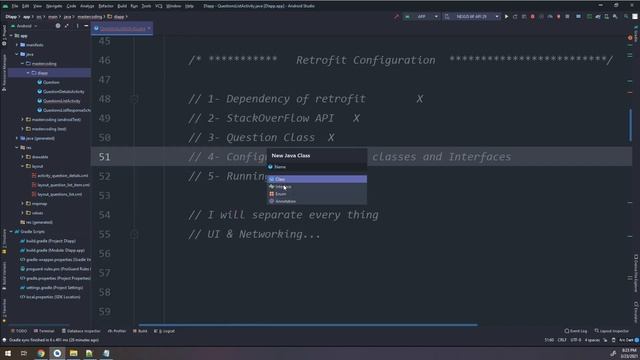Image resolution: width=640 pixels, height=360 pixels.
Task: Select settings.gradle file in tree
Action: click(x=51, y=288)
